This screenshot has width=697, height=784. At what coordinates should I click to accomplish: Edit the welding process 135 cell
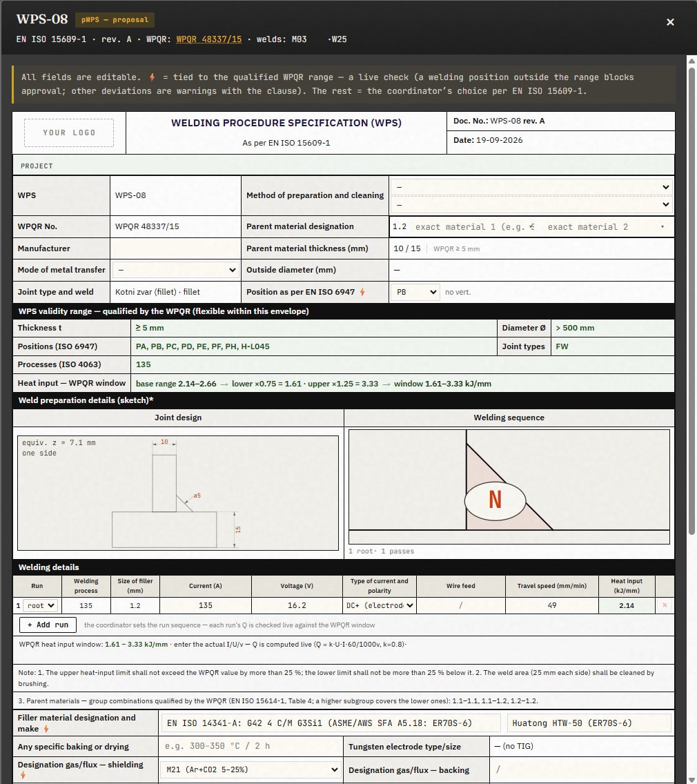pyautogui.click(x=86, y=605)
